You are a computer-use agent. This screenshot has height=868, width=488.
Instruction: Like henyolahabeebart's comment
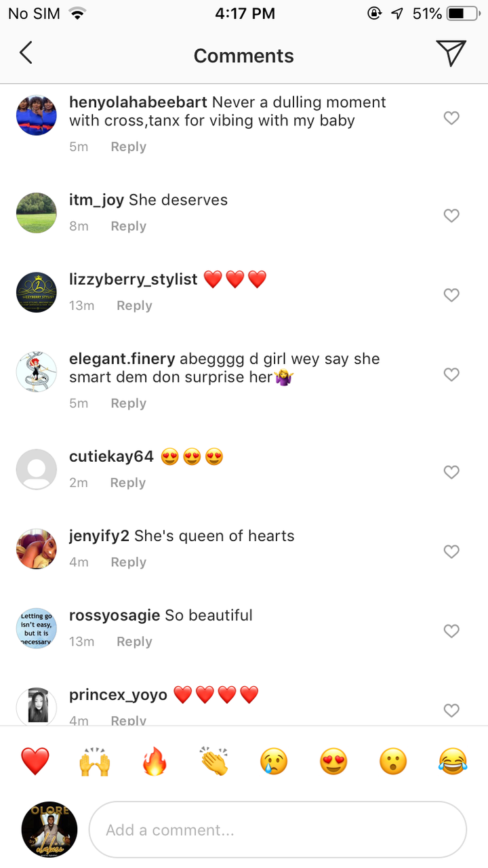pyautogui.click(x=451, y=118)
